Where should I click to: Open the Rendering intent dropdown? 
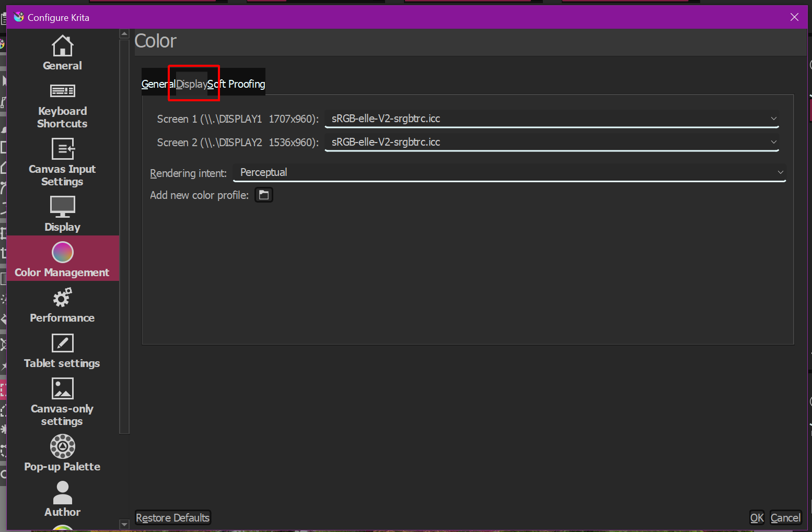click(509, 172)
